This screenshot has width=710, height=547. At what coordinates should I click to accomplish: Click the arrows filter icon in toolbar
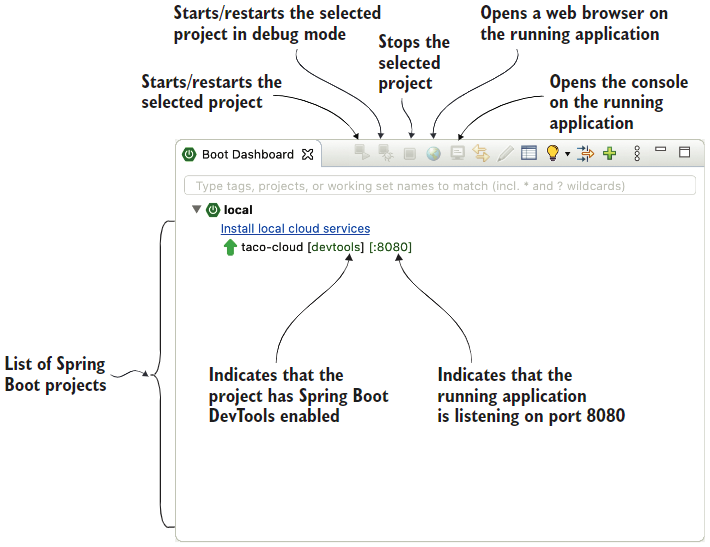pyautogui.click(x=586, y=154)
